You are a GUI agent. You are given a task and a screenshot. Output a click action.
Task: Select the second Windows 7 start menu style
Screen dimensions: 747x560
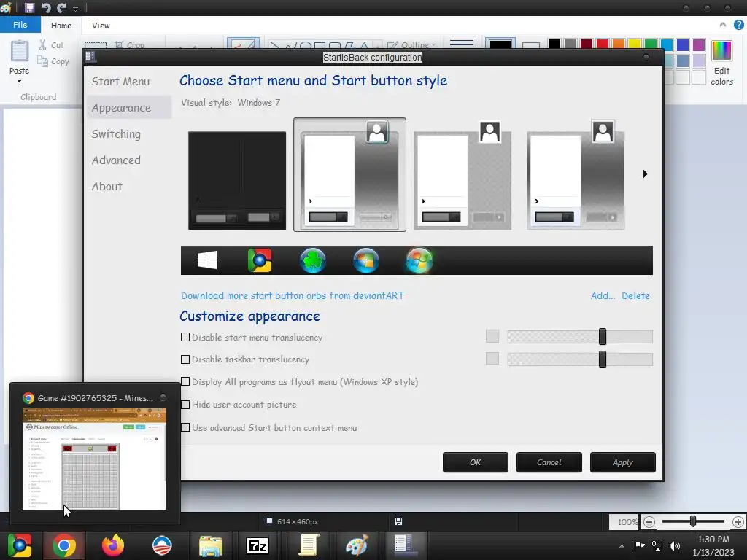point(349,175)
